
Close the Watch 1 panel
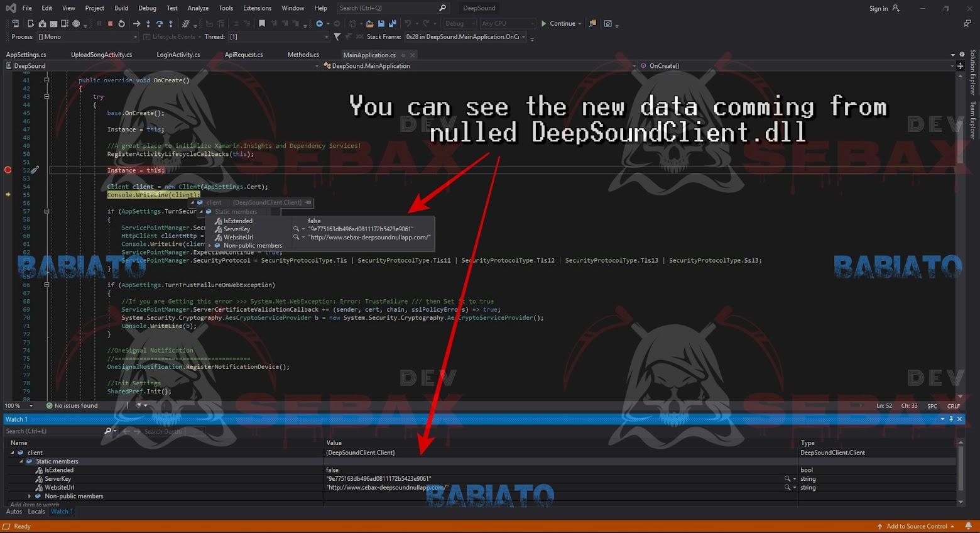coord(960,419)
